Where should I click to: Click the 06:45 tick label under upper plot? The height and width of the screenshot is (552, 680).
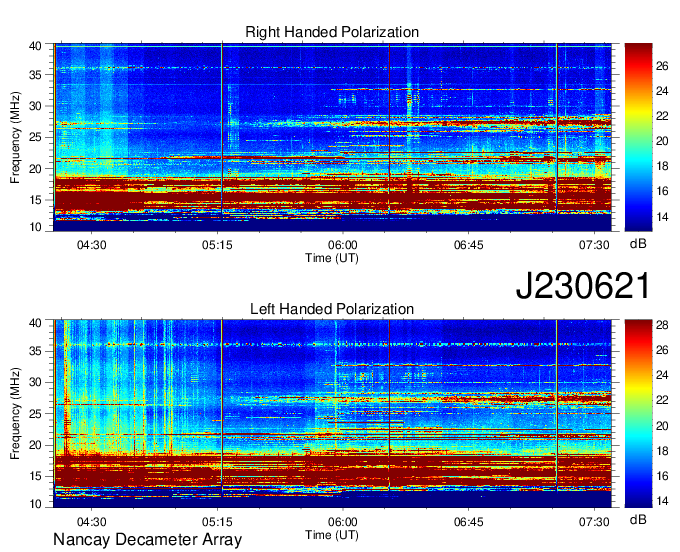click(468, 245)
